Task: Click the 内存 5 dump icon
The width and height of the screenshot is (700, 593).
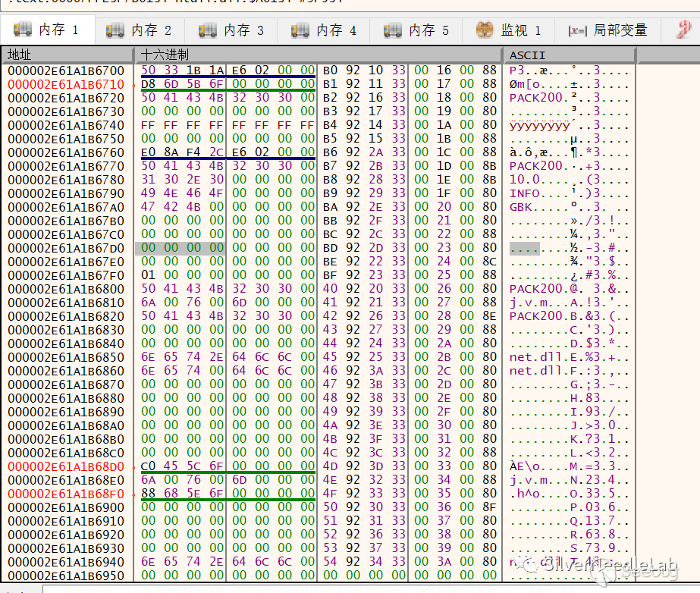Action: [x=393, y=30]
